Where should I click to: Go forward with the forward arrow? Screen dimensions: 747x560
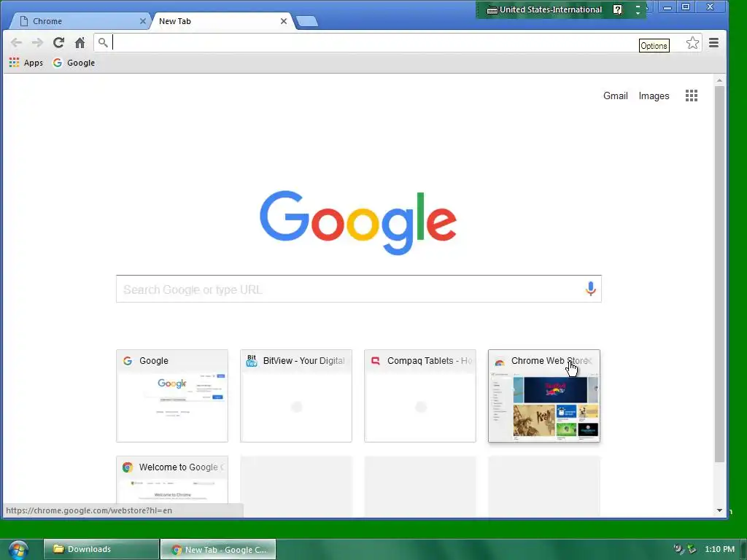click(x=37, y=43)
